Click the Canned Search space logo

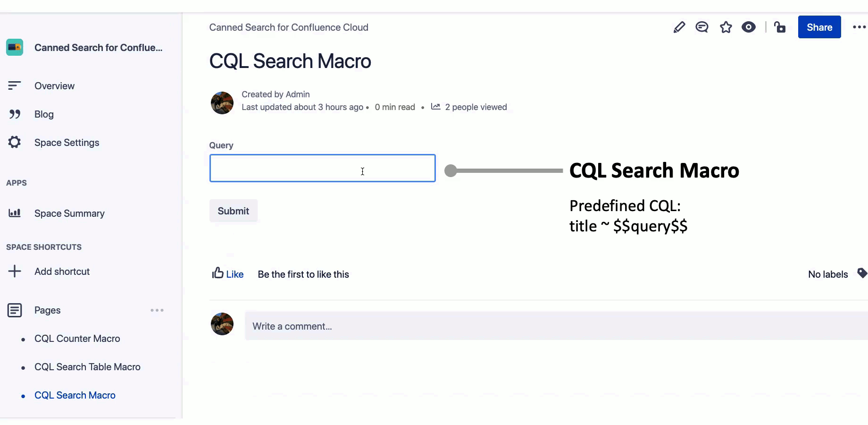(15, 47)
